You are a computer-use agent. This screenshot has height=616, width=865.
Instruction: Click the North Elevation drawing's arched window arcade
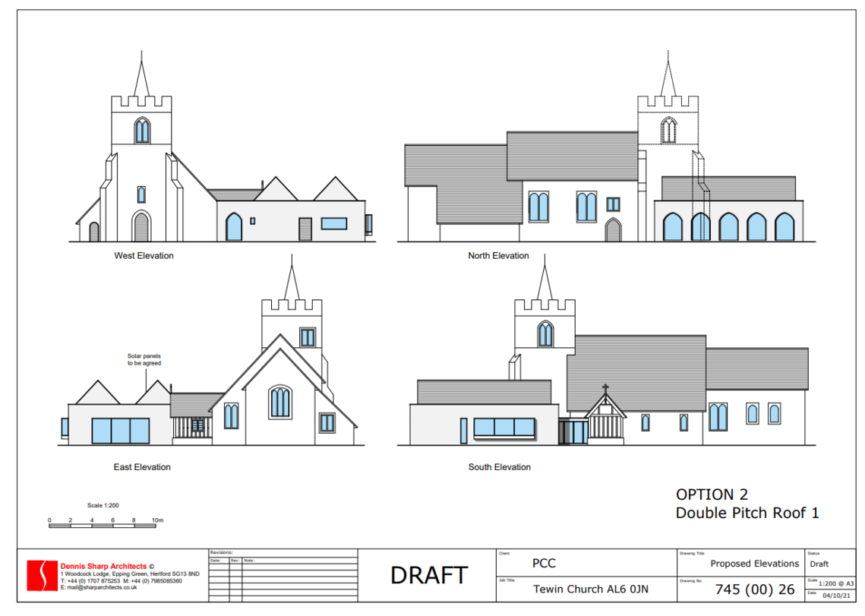[x=728, y=226]
